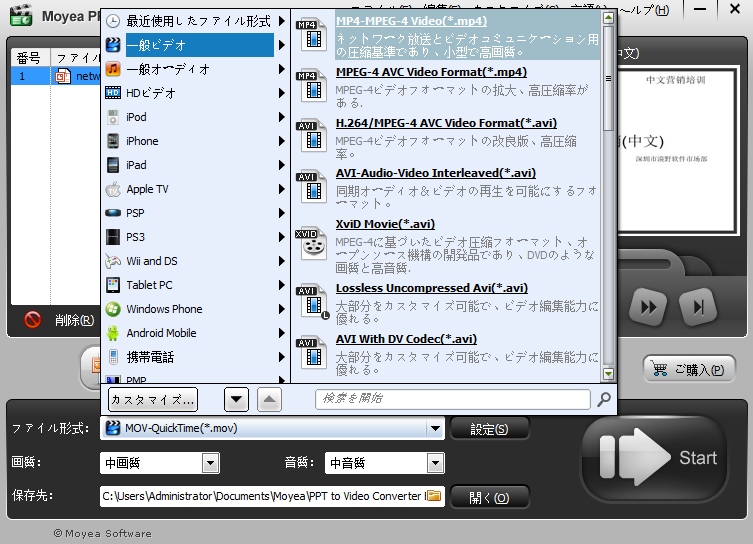The image size is (753, 544).
Task: Click the Wii and DS controller icon
Action: (x=113, y=261)
